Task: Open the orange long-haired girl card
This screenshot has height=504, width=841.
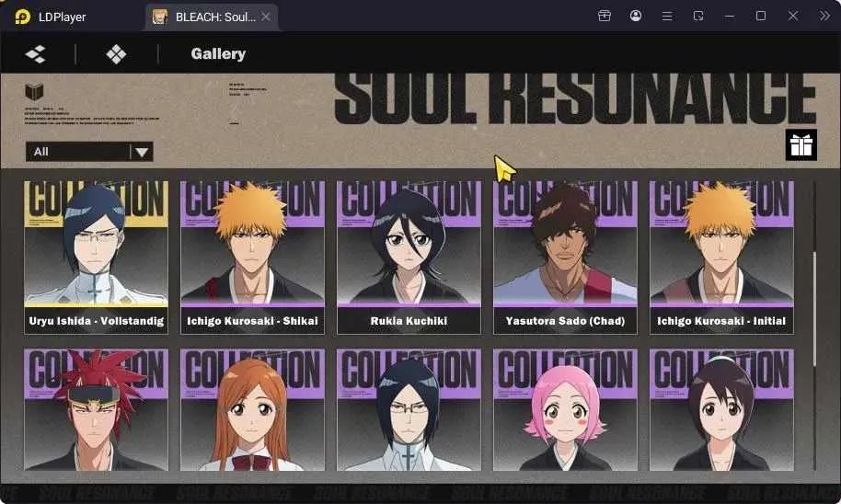Action: point(253,410)
